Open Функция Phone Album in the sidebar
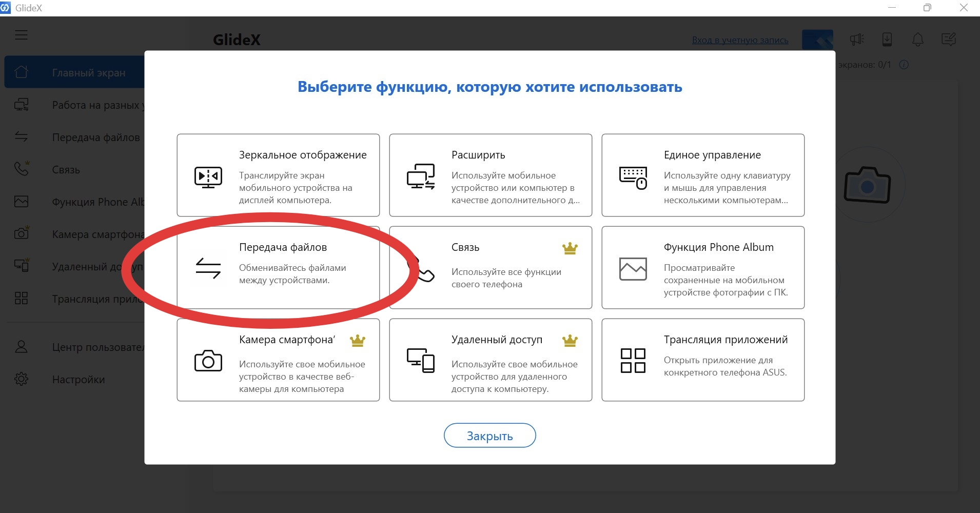 [74, 202]
